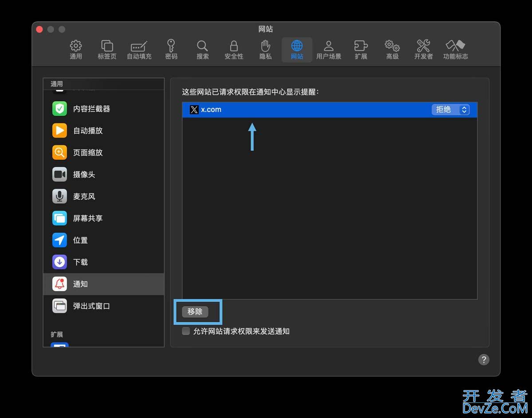This screenshot has width=532, height=418.
Task: Open the 密码 passwords key icon
Action: (x=171, y=46)
